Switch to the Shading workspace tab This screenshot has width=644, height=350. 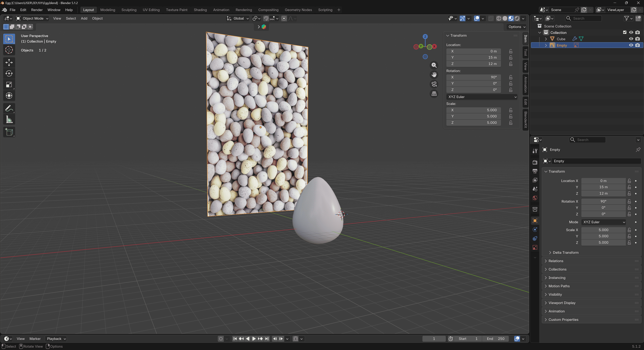click(200, 10)
